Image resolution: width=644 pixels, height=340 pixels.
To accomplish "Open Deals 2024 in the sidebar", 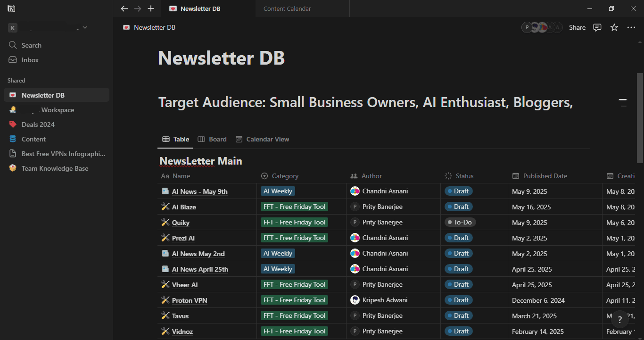I will (x=38, y=124).
